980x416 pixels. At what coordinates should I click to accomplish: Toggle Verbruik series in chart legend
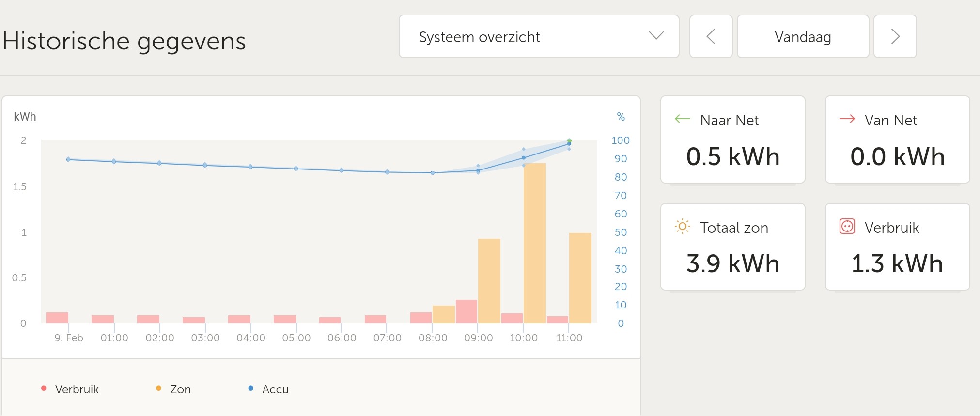[x=77, y=389]
